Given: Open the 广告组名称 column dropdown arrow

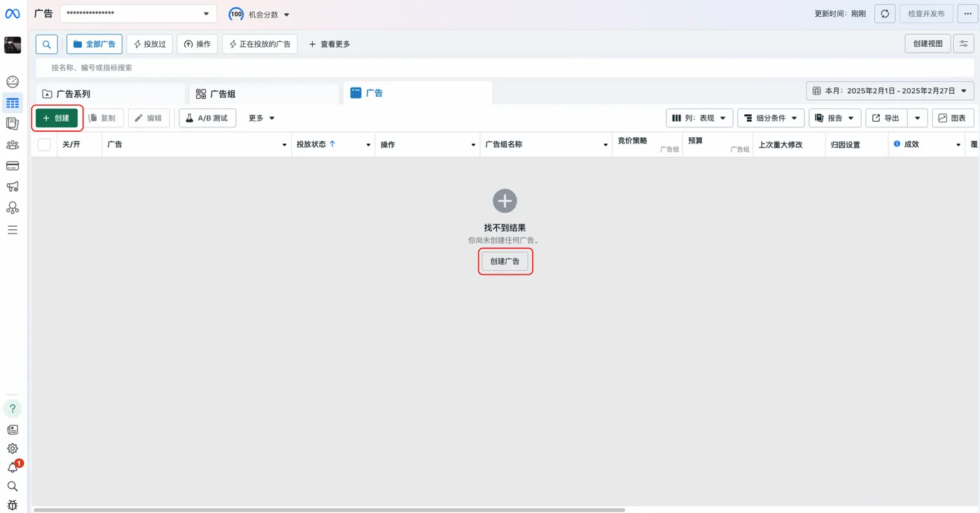Looking at the screenshot, I should click(x=605, y=145).
